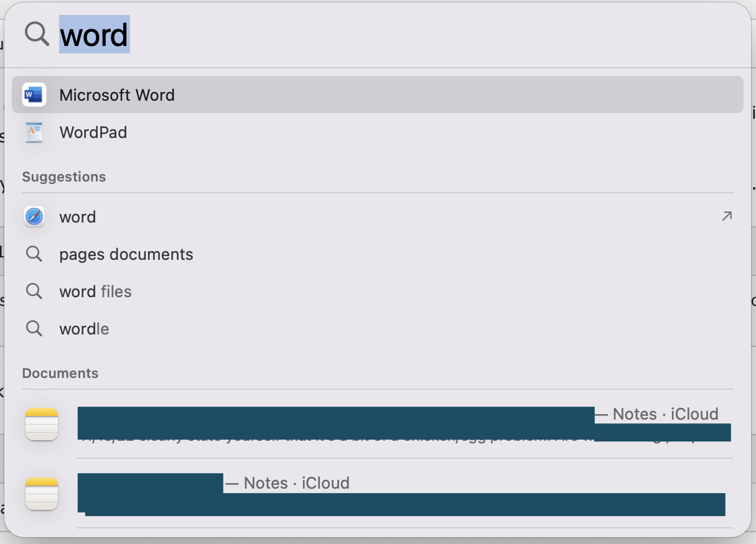Select the 'word files' suggestion
The height and width of the screenshot is (544, 756).
pos(95,291)
